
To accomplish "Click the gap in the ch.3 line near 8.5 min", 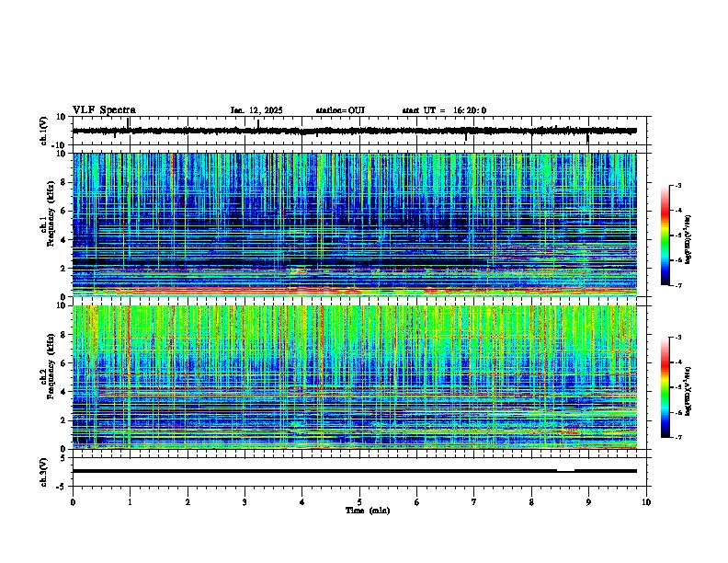I will coord(565,471).
